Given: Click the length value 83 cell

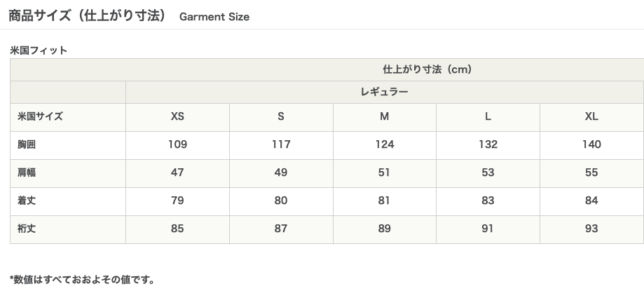Looking at the screenshot, I should [488, 201].
